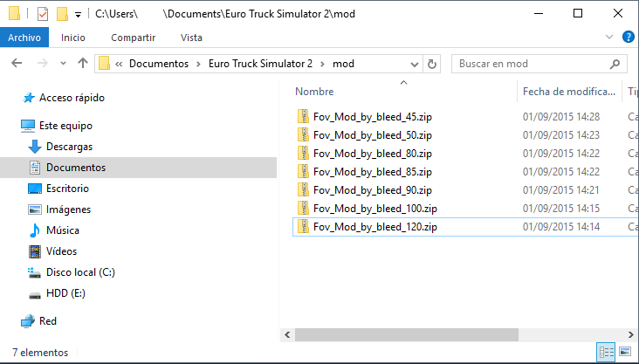The image size is (639, 364).
Task: Customize quick access toolbar dropdown
Action: (78, 15)
